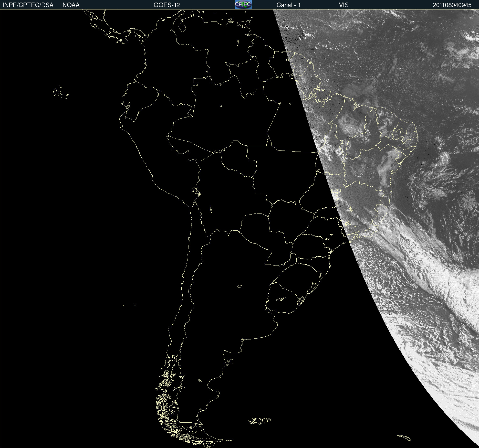Click the 201108040945 timestamp
Viewport: 479px width, 448px height.
click(x=452, y=5)
